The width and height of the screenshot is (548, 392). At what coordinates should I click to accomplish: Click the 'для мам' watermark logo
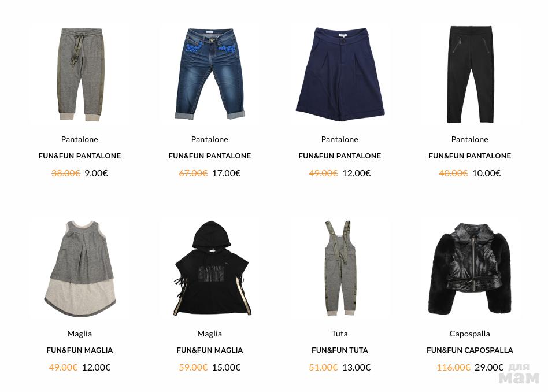[x=519, y=373]
